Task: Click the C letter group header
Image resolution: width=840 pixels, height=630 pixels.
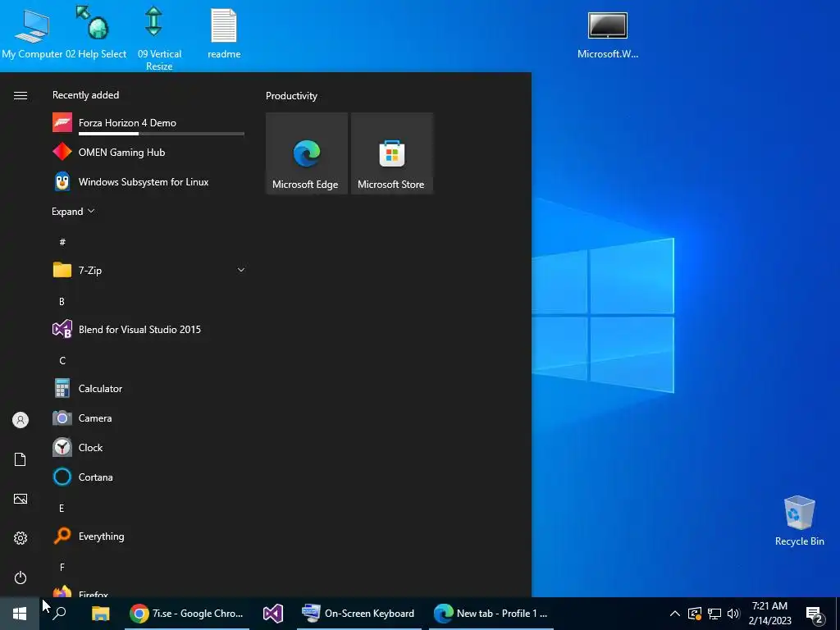Action: [62, 361]
